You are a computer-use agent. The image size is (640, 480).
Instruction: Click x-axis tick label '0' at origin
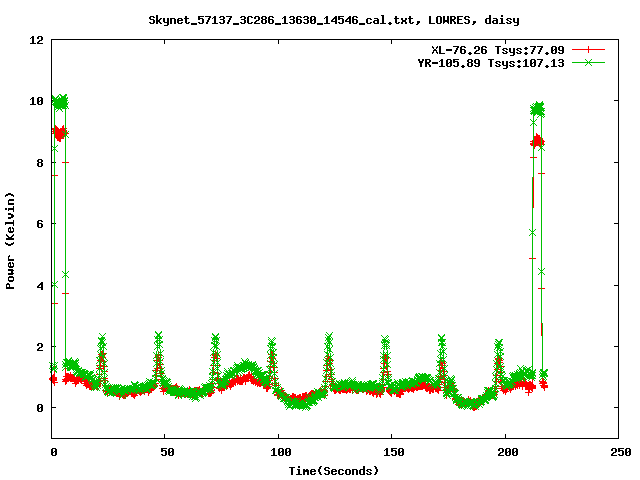coord(53,452)
